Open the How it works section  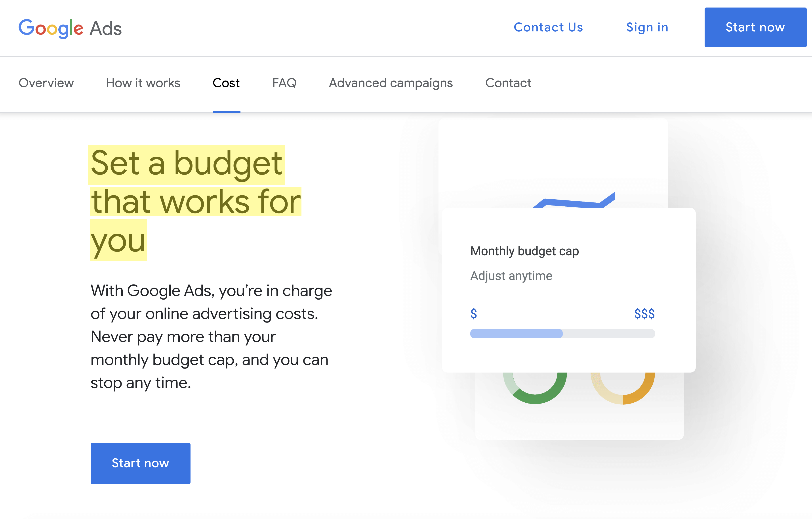(x=143, y=83)
